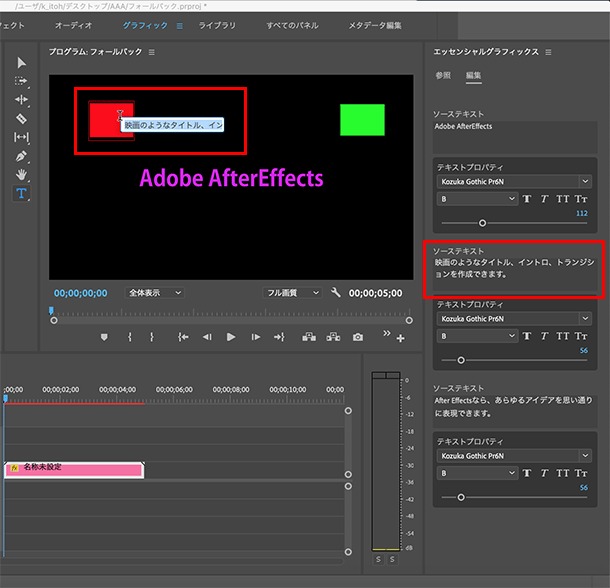The width and height of the screenshot is (610, 588).
Task: Step forward one frame
Action: [255, 337]
